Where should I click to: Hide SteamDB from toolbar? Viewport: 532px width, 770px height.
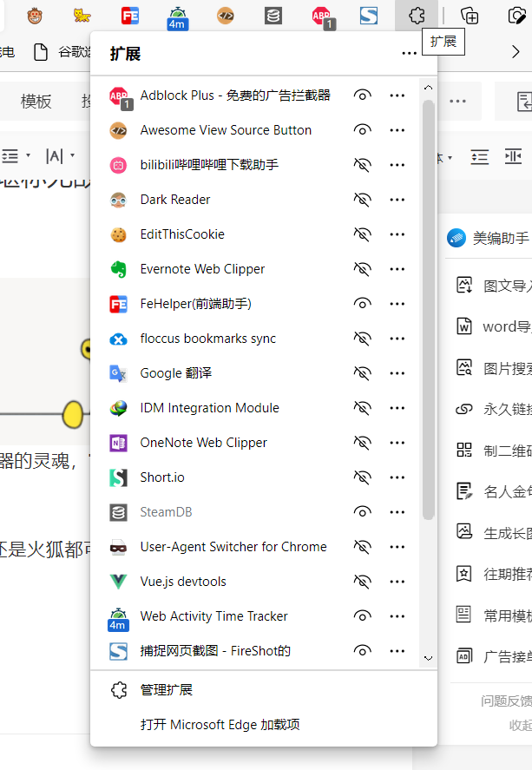pos(362,512)
